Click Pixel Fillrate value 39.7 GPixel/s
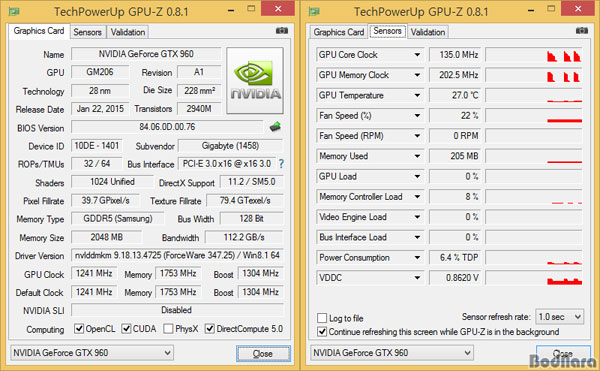This screenshot has width=600, height=371. click(105, 200)
